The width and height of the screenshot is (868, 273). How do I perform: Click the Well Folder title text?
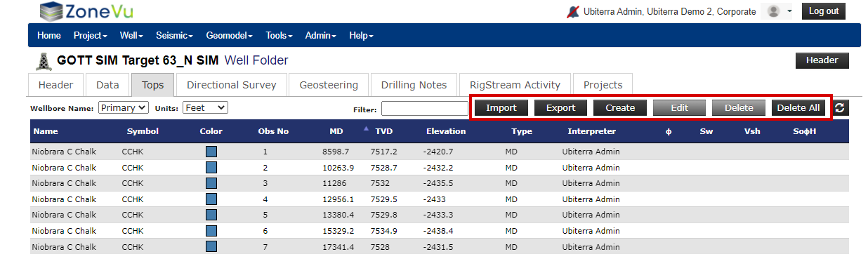pyautogui.click(x=256, y=60)
